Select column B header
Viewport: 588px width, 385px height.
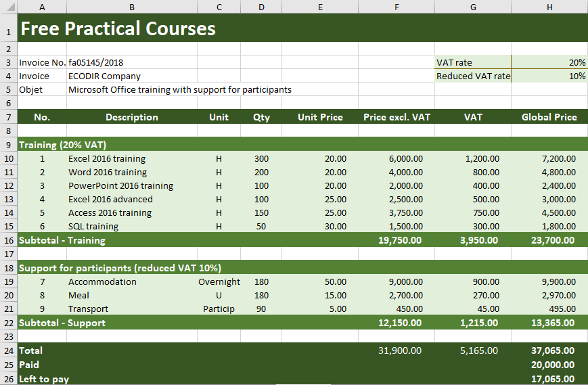132,7
